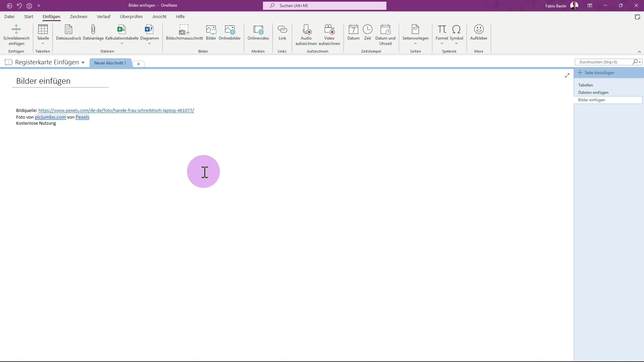Viewport: 644px width, 362px height.
Task: Open search scope dropdown arrow
Action: (x=640, y=62)
